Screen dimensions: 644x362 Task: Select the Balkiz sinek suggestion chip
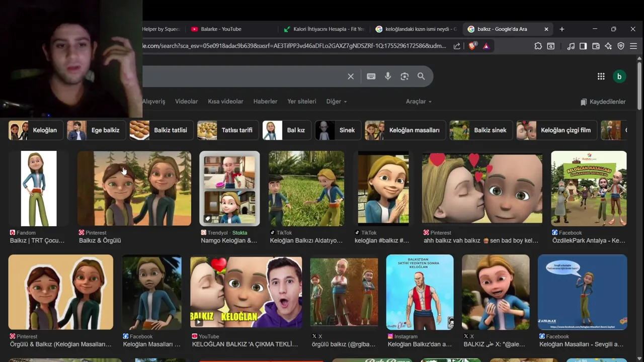(481, 130)
